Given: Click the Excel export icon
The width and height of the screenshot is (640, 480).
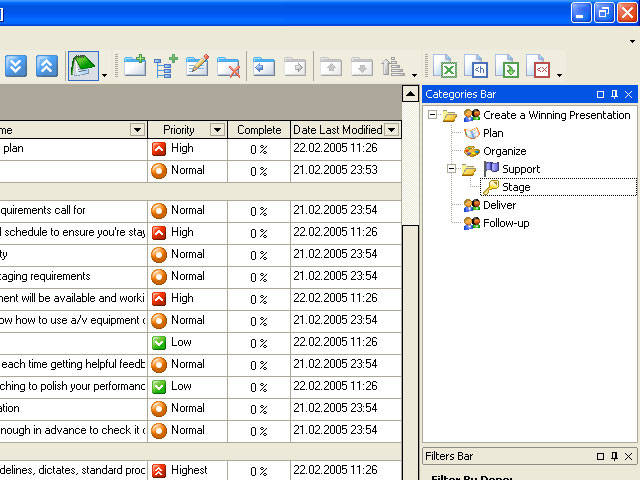Looking at the screenshot, I should click(448, 67).
